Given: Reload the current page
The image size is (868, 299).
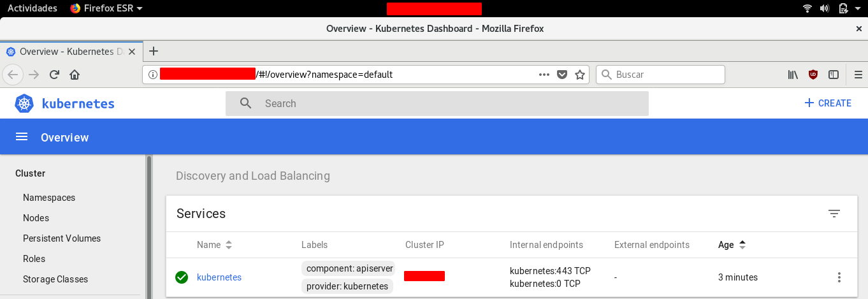Looking at the screenshot, I should click(55, 75).
